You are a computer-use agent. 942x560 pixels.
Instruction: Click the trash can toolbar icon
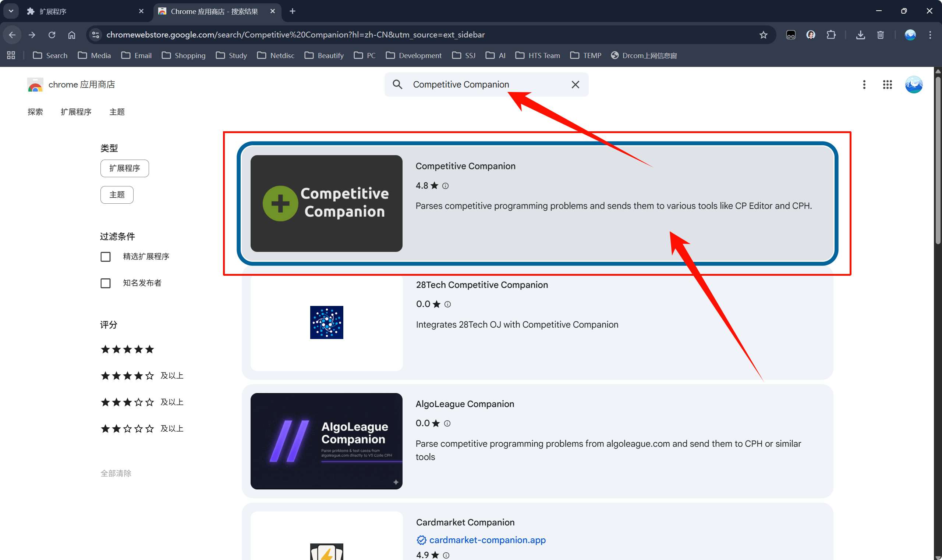[x=881, y=35]
